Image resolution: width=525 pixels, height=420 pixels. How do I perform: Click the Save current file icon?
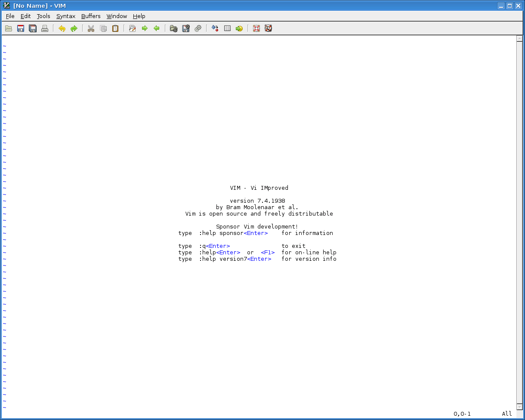tap(21, 28)
